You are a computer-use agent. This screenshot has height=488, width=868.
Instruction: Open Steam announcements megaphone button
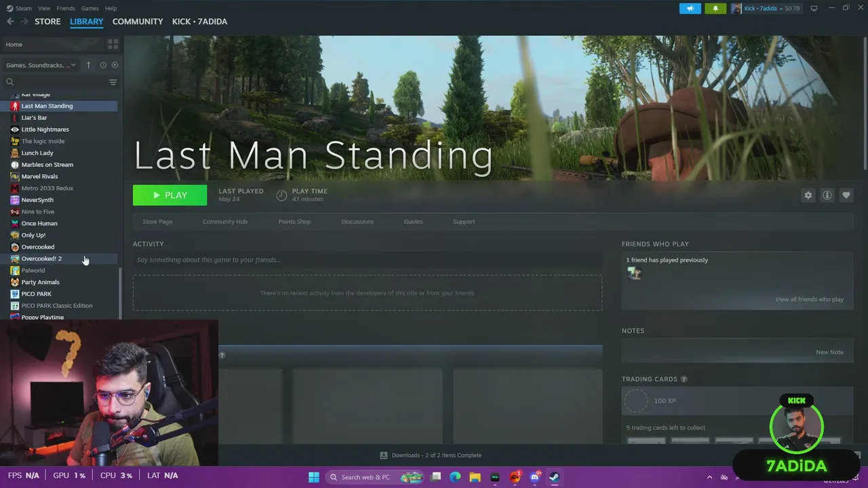point(690,8)
